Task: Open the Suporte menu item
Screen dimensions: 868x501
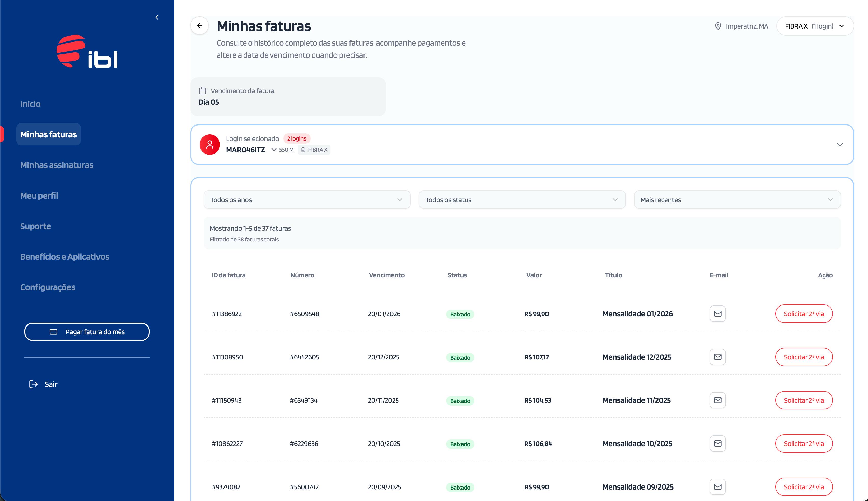Action: click(x=35, y=226)
